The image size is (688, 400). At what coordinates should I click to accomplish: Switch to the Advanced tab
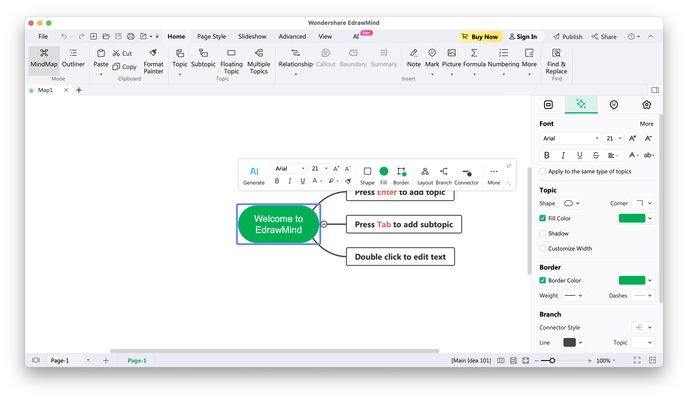coord(292,36)
